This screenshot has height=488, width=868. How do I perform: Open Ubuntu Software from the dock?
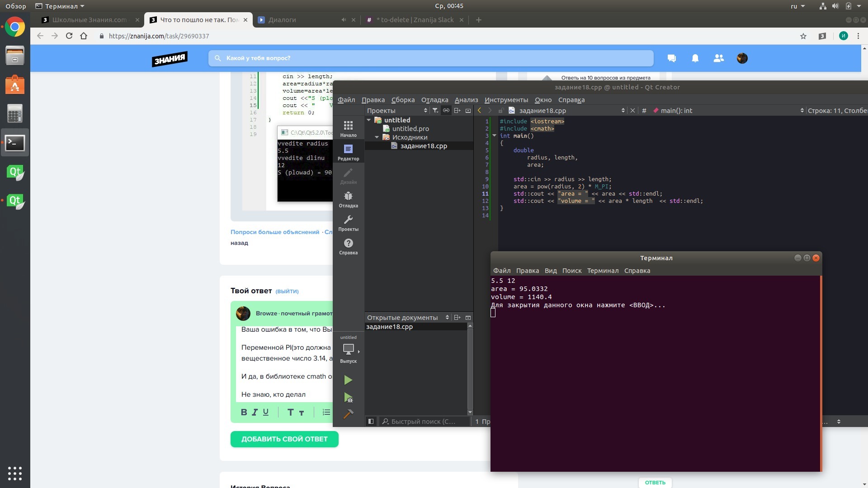coord(15,84)
